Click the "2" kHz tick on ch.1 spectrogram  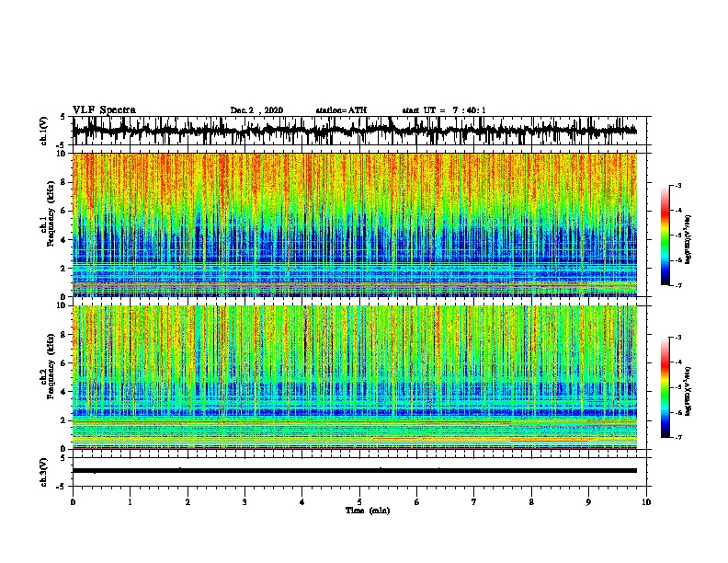click(64, 269)
